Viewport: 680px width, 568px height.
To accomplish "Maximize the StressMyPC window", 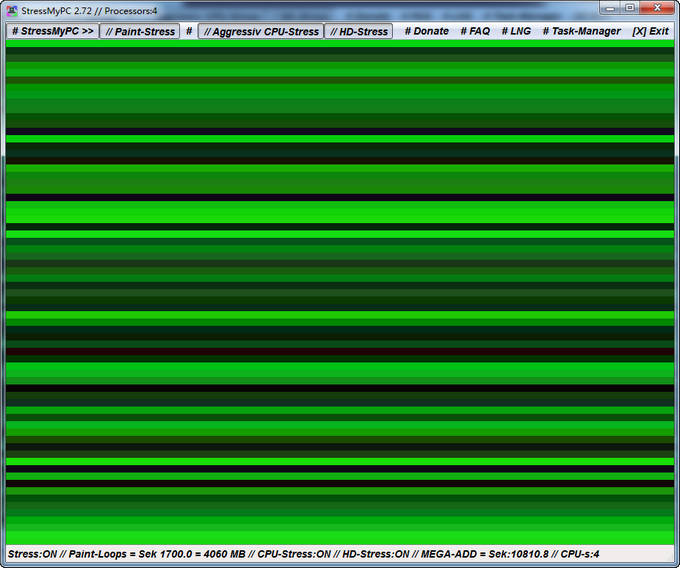I will 630,8.
